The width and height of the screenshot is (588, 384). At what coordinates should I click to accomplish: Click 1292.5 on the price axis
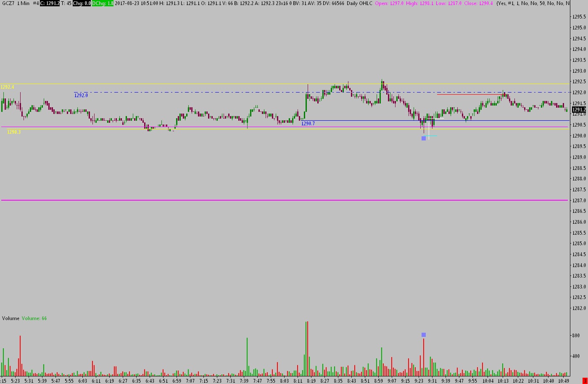click(x=579, y=82)
